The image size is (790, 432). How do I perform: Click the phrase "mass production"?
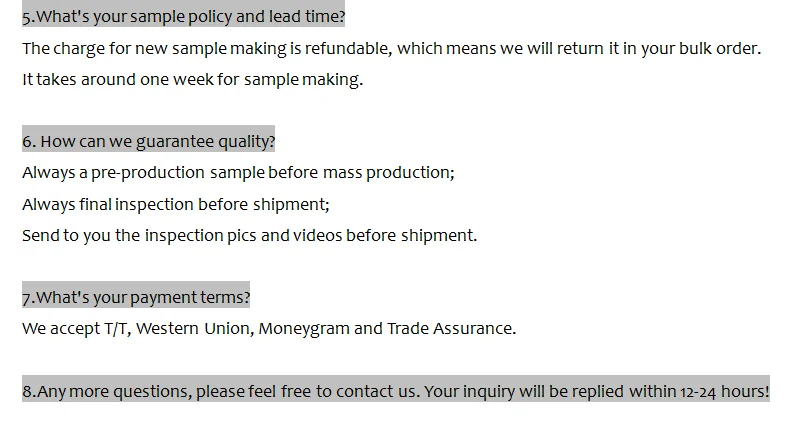387,173
